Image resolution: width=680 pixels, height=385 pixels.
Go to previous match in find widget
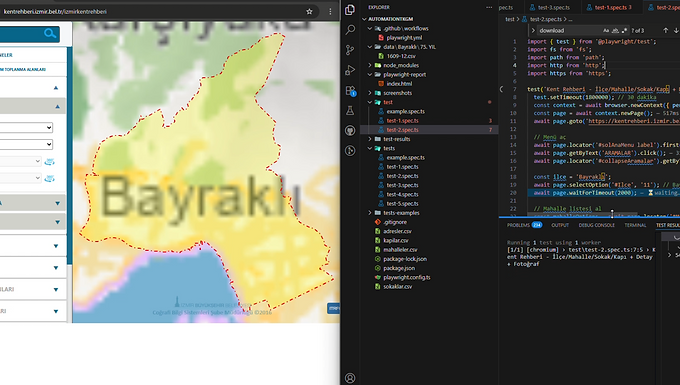[x=665, y=30]
